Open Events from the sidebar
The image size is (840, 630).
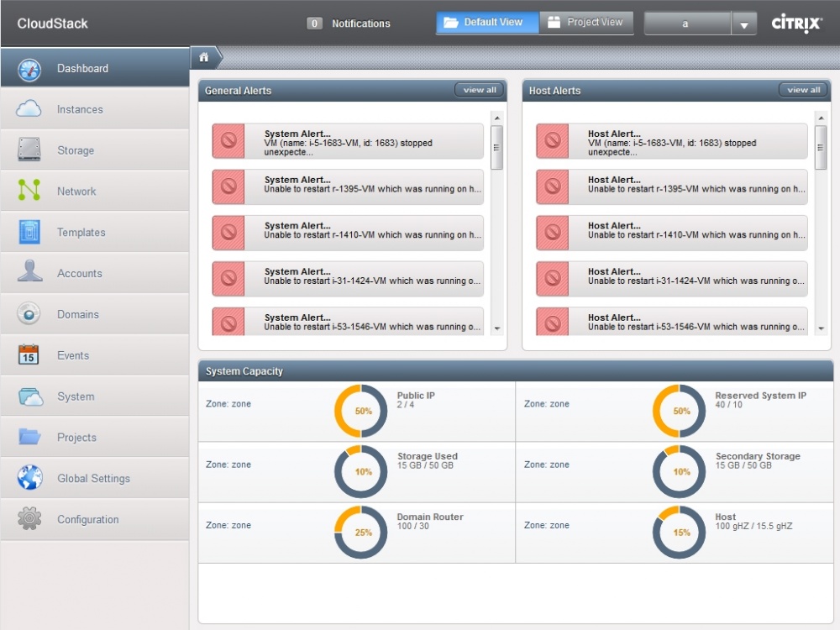(95, 355)
